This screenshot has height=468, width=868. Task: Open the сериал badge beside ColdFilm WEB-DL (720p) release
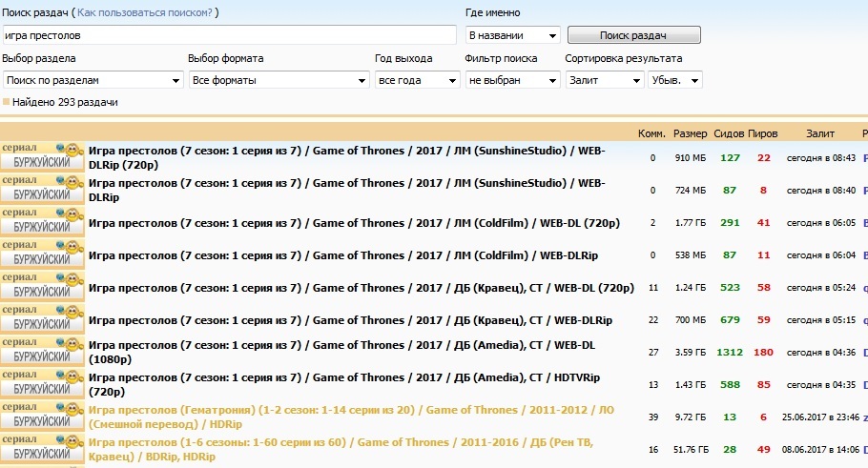coord(42,222)
